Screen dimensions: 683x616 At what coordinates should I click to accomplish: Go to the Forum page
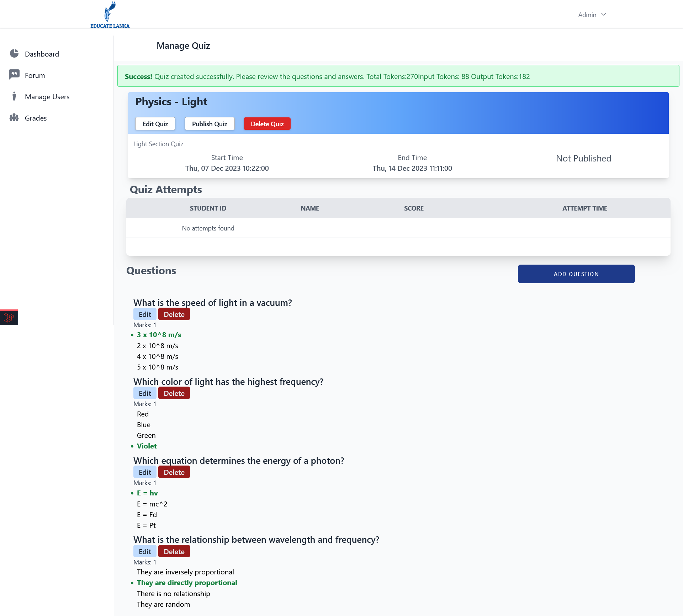(x=35, y=75)
